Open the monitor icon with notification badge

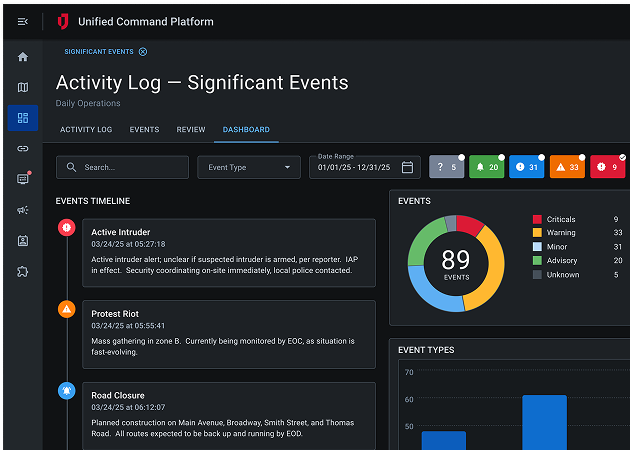click(23, 179)
